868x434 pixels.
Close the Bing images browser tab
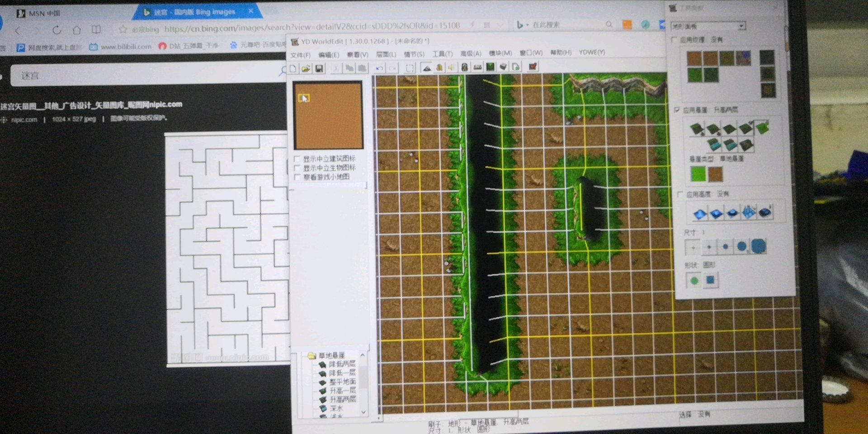[251, 10]
